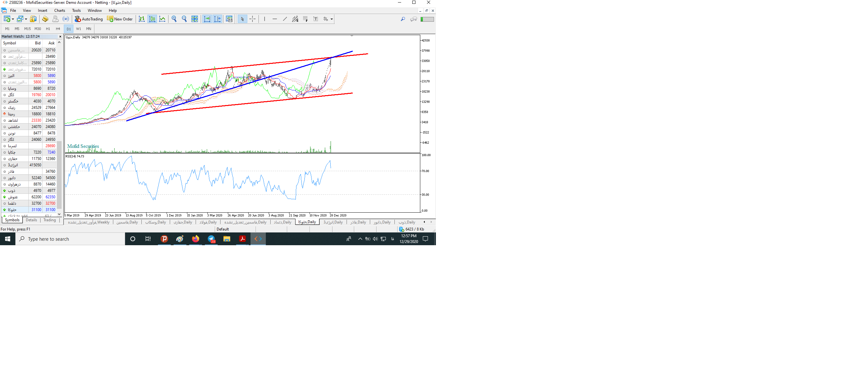Select the trendline drawing tool
This screenshot has width=868, height=371.
point(285,19)
